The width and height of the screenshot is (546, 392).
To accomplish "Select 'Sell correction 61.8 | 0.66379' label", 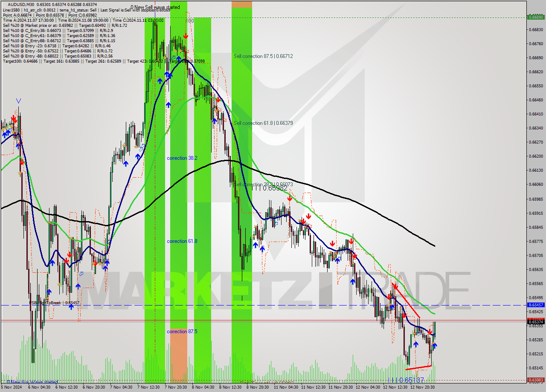I will click(263, 123).
